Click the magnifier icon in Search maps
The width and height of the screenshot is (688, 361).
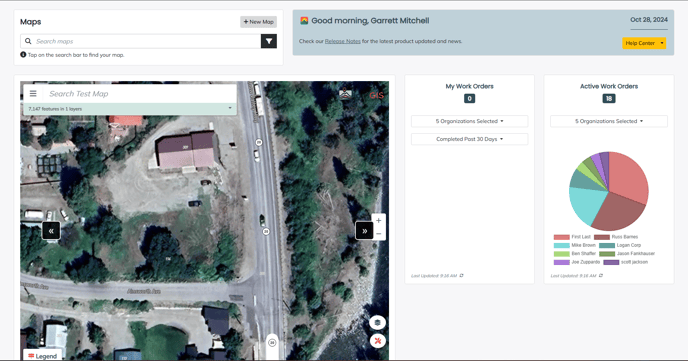(28, 41)
